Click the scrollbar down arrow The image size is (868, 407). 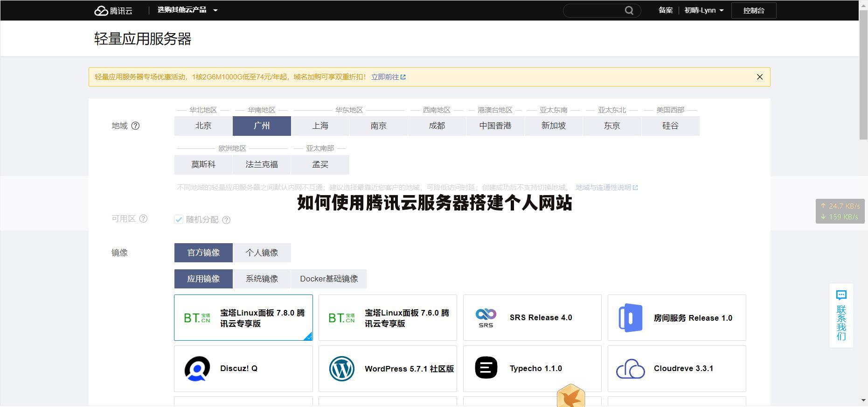click(x=863, y=400)
